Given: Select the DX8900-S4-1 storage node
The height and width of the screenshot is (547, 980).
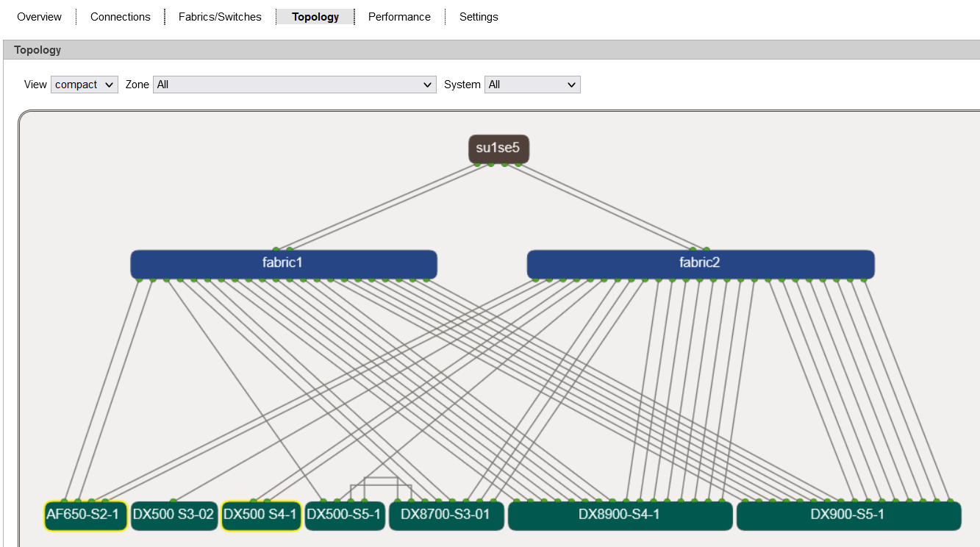Looking at the screenshot, I should click(620, 515).
